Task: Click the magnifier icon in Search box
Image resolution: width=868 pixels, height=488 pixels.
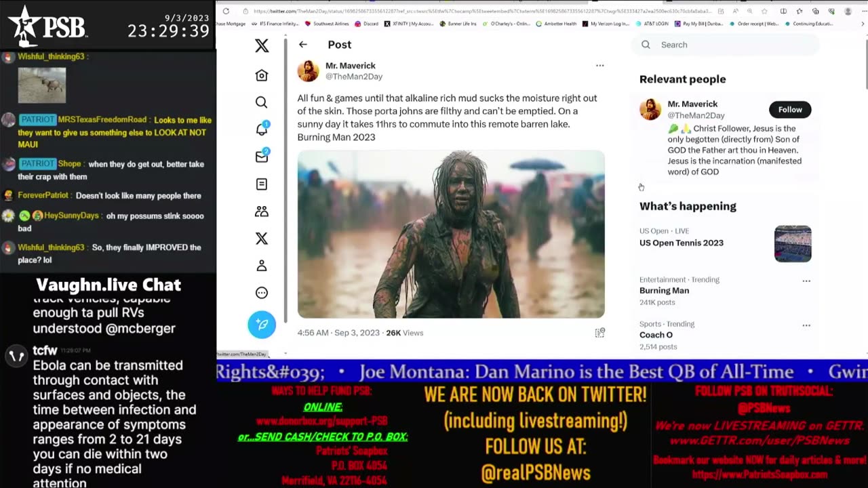Action: click(x=646, y=45)
